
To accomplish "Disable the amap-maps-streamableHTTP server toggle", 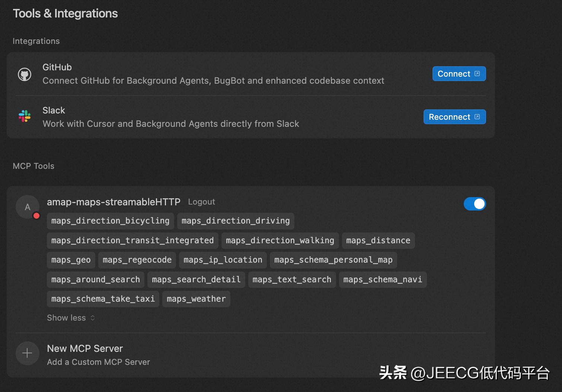I will pyautogui.click(x=475, y=204).
